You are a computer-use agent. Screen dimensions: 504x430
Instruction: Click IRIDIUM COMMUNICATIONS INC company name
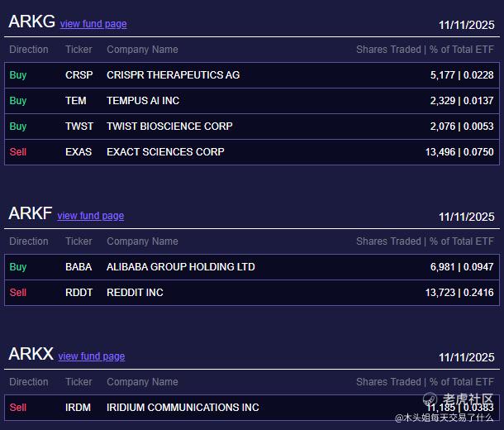[x=183, y=408]
